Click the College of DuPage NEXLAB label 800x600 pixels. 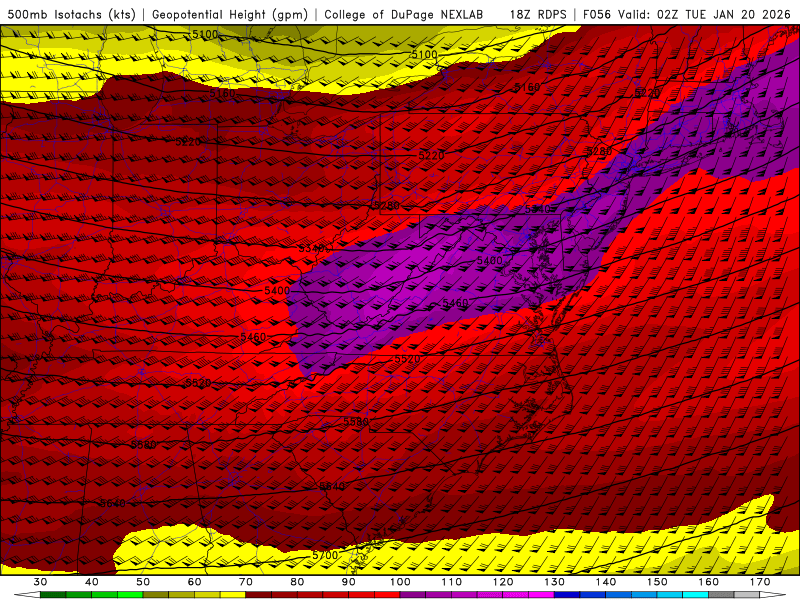coord(403,15)
